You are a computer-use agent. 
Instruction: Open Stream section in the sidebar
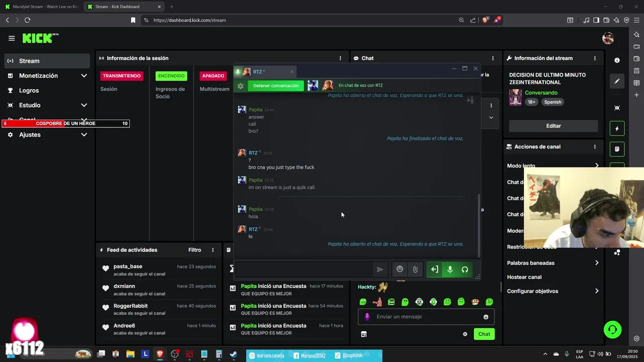tap(47, 61)
